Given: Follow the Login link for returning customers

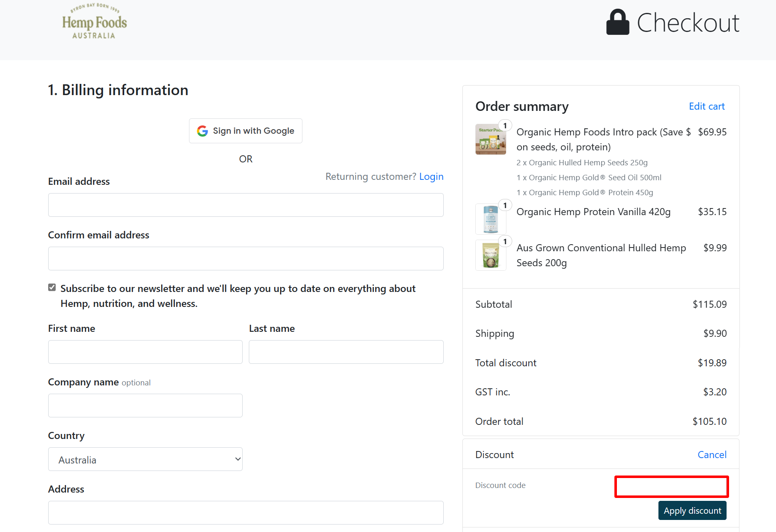Looking at the screenshot, I should 431,177.
